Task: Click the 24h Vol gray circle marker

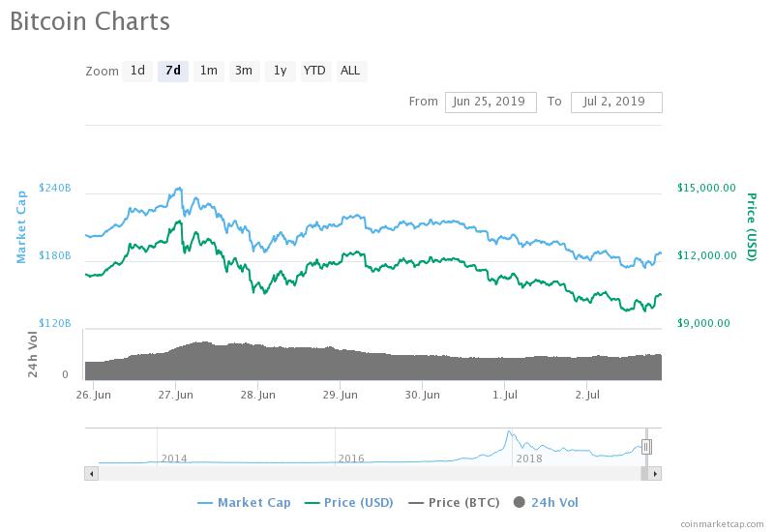Action: point(520,502)
